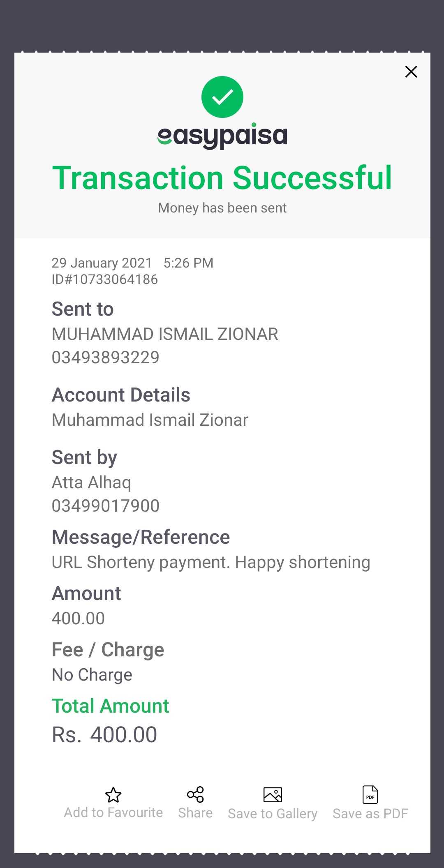Tap the Save as PDF file icon

point(370,794)
